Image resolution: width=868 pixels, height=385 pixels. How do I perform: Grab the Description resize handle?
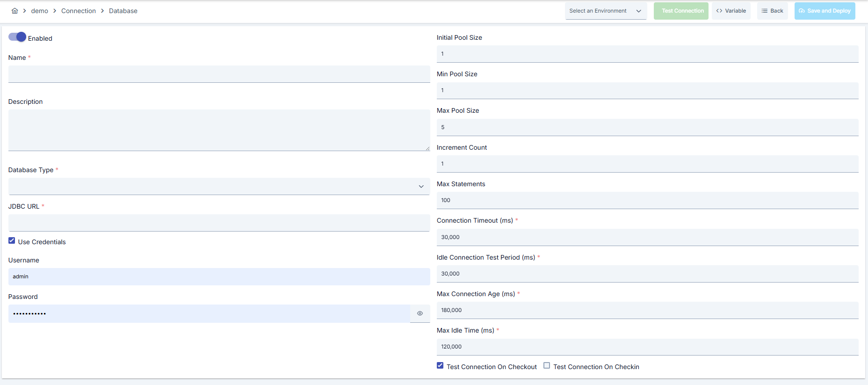pos(427,148)
